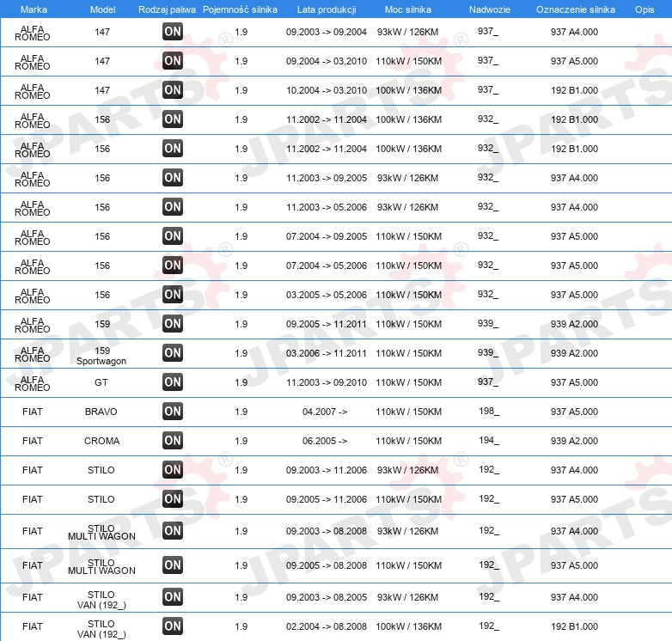Image resolution: width=672 pixels, height=641 pixels.
Task: Click ON badge for 156 07.2004 -> 05.2006
Action: (173, 266)
